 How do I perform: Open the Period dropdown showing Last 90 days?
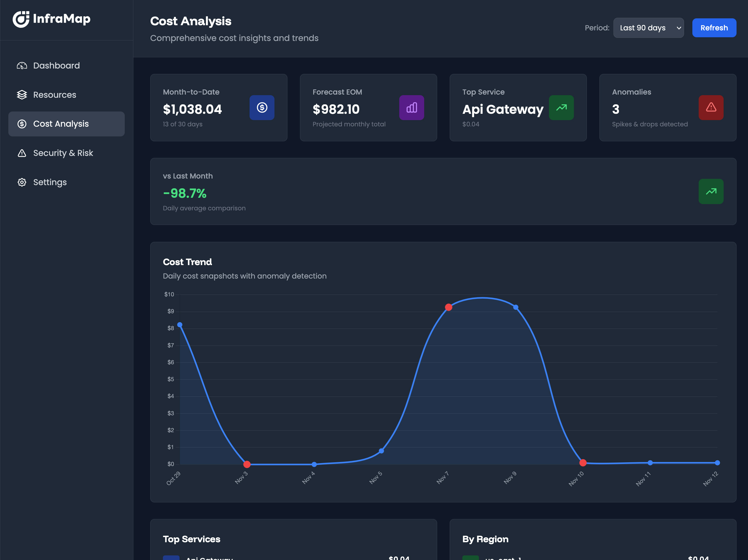pos(648,28)
